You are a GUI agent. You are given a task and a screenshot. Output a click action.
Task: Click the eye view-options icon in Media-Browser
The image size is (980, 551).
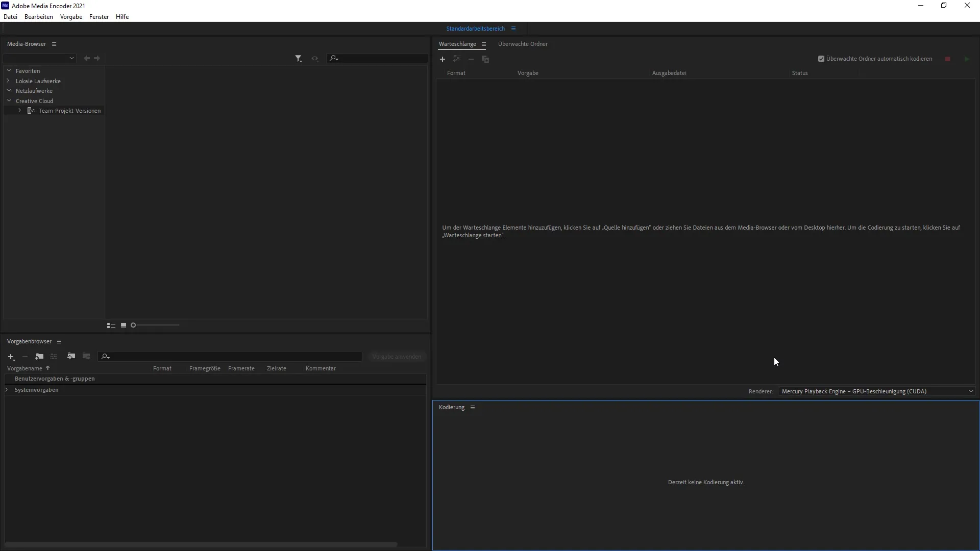pyautogui.click(x=315, y=59)
